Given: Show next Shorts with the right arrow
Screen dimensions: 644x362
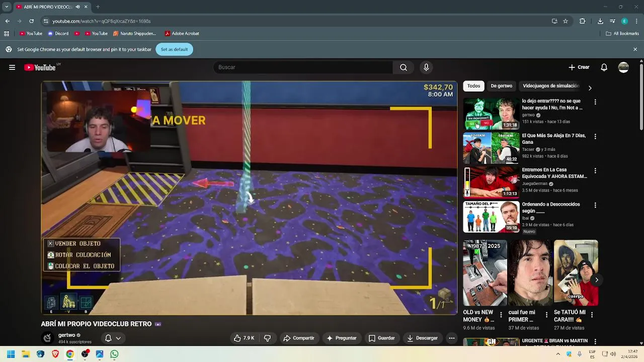Looking at the screenshot, I should [596, 280].
